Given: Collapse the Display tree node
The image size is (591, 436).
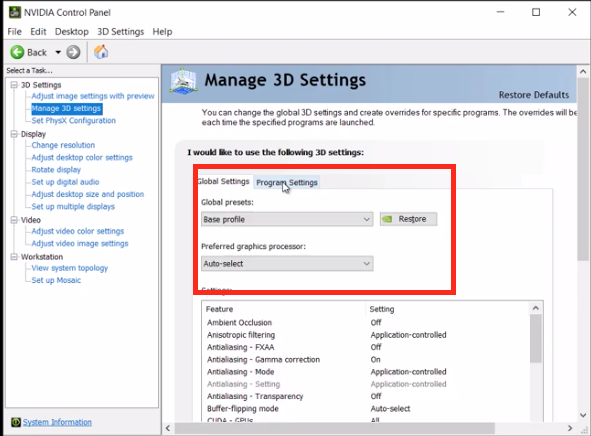Looking at the screenshot, I should point(14,134).
